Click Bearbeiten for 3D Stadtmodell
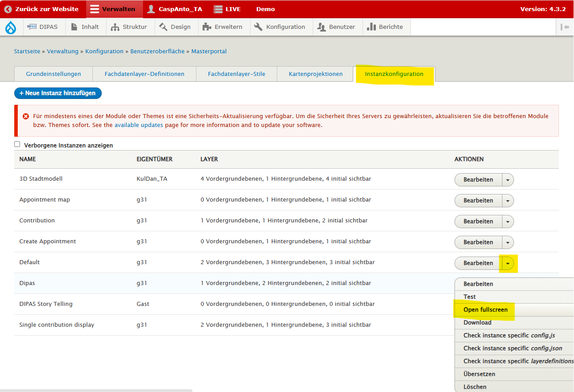 click(478, 180)
